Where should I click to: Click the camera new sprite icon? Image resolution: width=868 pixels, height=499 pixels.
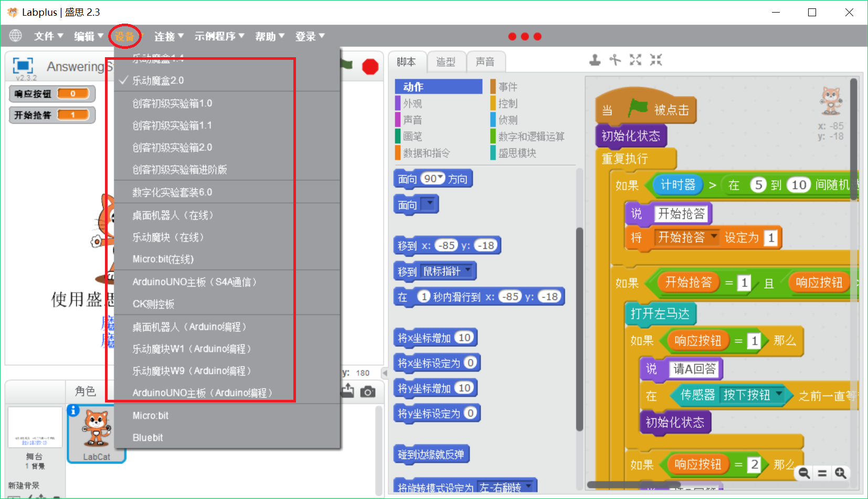coord(368,391)
